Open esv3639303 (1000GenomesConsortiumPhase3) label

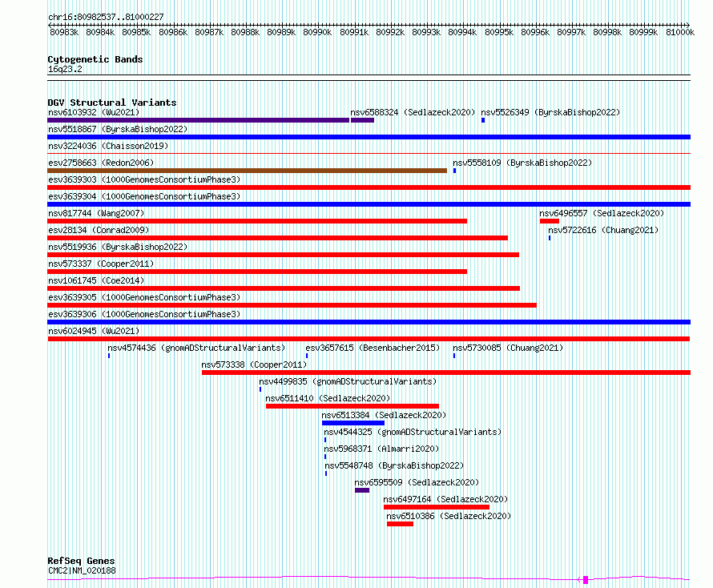144,179
